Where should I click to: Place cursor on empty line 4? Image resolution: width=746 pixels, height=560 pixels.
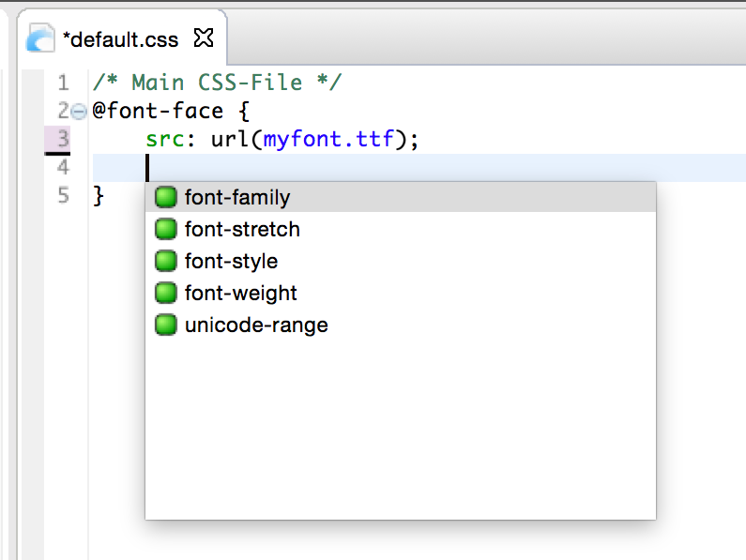tap(419, 168)
